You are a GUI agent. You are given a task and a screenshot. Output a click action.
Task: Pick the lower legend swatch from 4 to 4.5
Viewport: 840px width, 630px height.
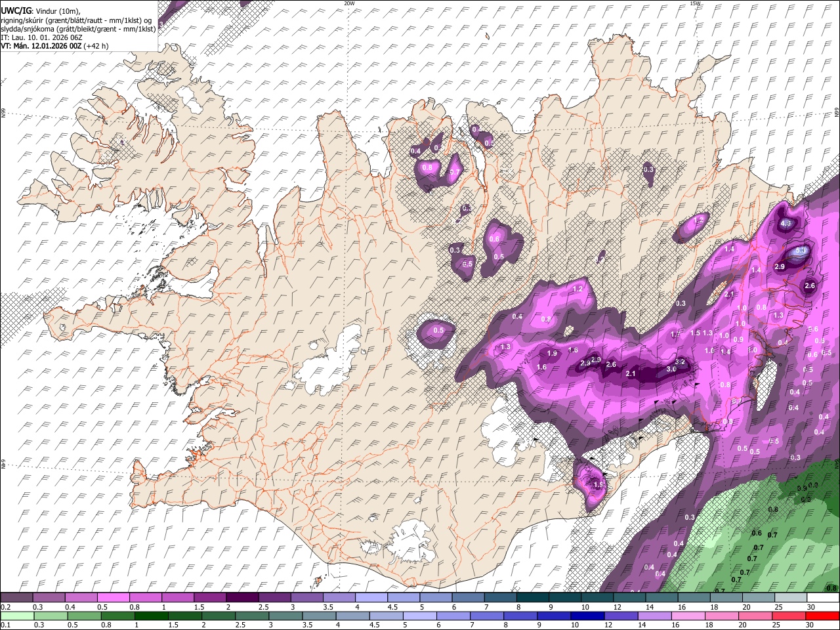354,616
